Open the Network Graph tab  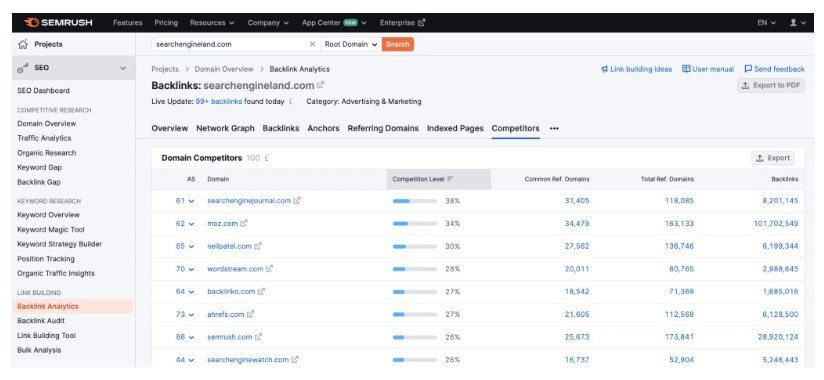(x=225, y=128)
